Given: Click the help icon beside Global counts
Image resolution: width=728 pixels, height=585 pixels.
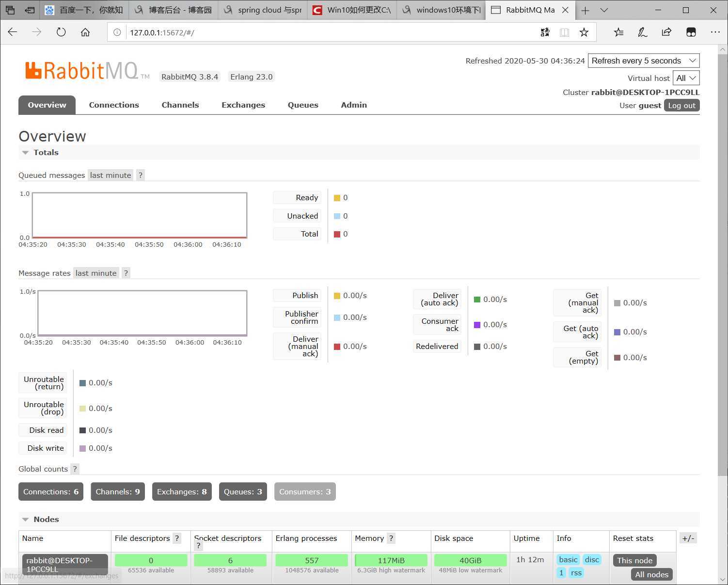Looking at the screenshot, I should (75, 469).
